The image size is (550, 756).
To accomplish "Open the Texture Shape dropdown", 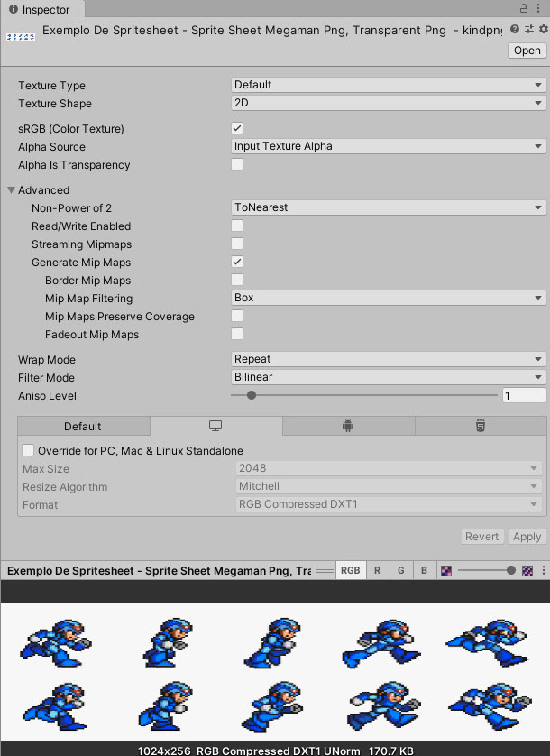I will (389, 103).
